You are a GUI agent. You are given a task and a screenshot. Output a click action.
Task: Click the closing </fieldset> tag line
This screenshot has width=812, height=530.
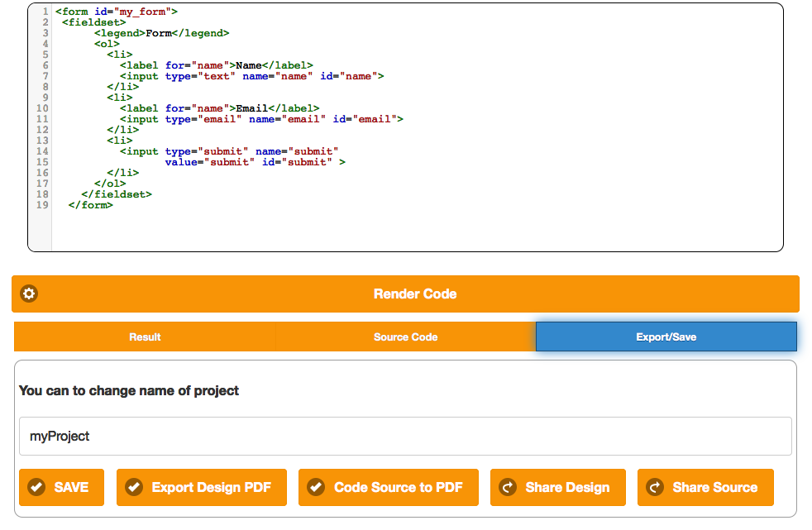point(117,194)
